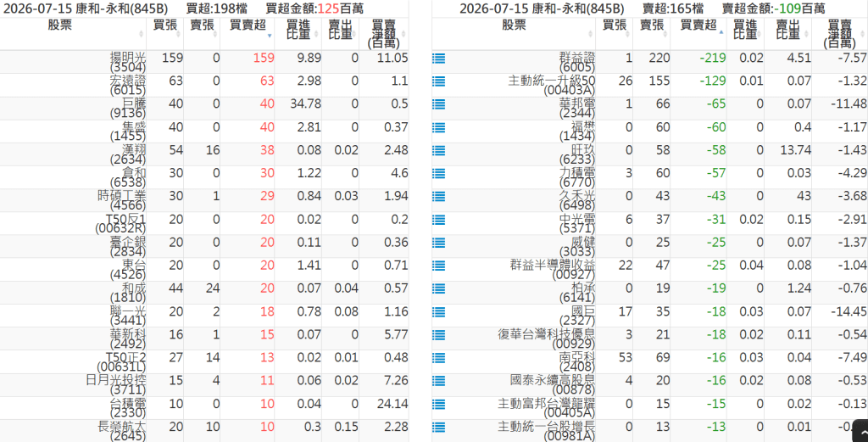868x442 pixels.
Task: Click stock 臺企銀 (2834)
Action: click(x=128, y=247)
